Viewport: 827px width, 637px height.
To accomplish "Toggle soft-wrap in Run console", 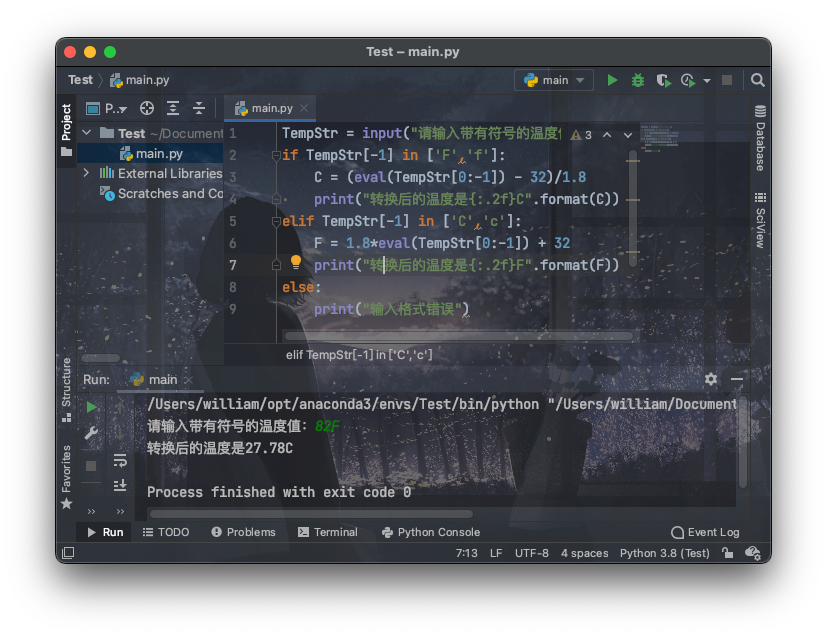I will 120,461.
